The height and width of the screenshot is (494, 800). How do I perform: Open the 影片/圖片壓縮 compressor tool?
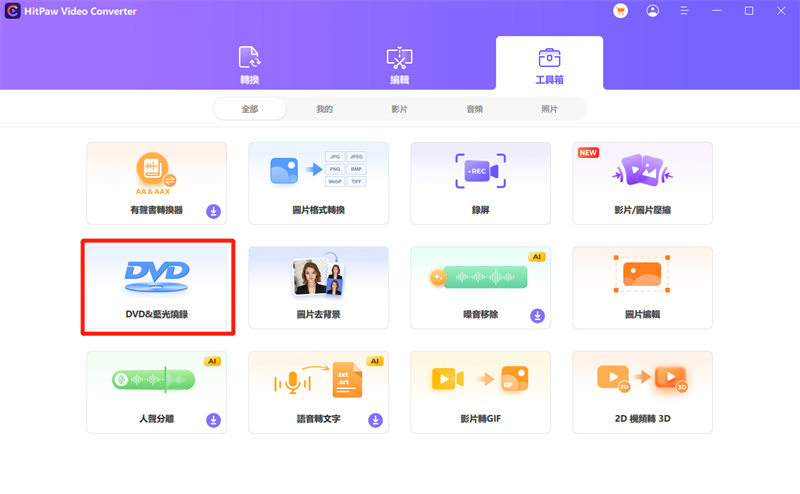pos(642,183)
